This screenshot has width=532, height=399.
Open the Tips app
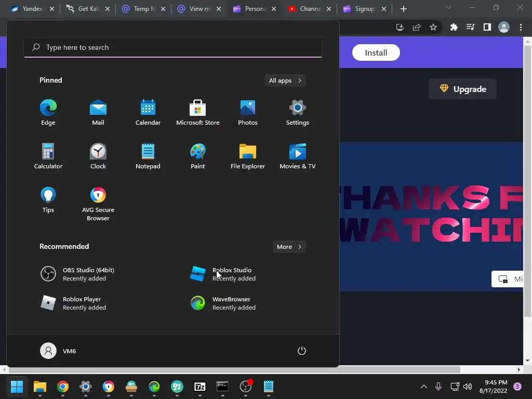(x=48, y=200)
